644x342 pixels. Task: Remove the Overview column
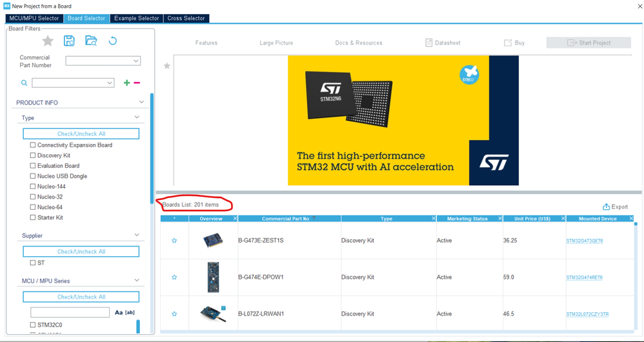235,218
